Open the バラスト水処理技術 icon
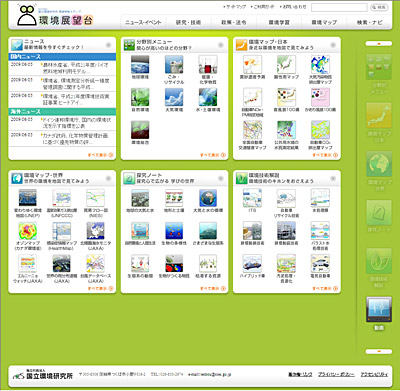The image size is (400, 391). coord(320,231)
